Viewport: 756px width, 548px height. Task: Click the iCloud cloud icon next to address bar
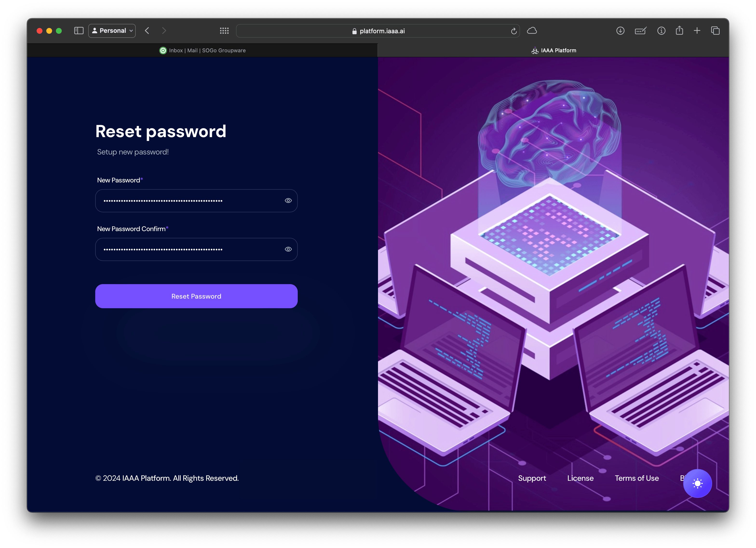pos(532,31)
